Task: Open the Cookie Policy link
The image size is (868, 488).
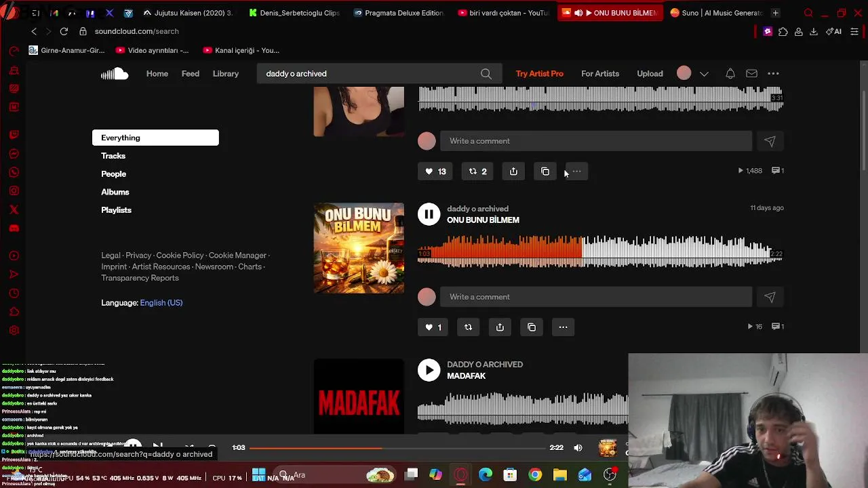Action: [180, 256]
